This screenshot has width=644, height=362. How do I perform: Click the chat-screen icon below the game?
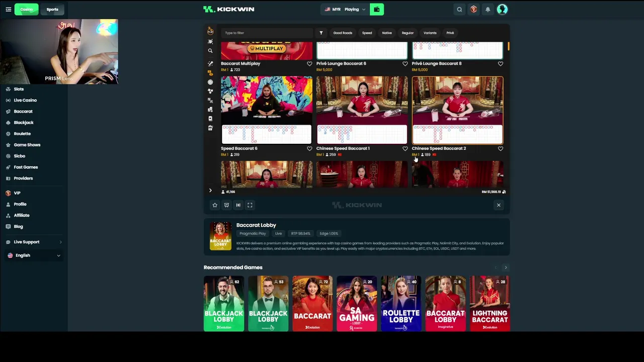tap(226, 205)
